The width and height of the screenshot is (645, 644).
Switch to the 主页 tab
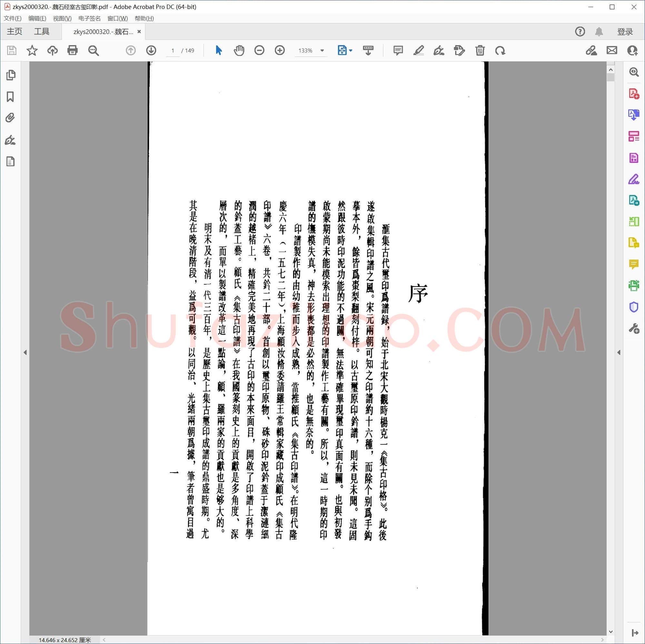tap(15, 31)
